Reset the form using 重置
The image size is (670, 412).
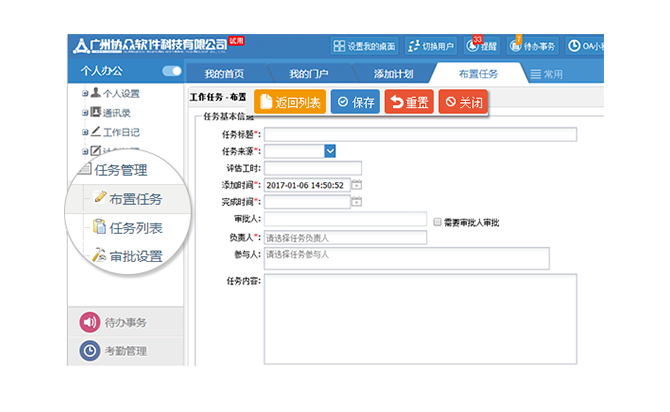tap(409, 102)
